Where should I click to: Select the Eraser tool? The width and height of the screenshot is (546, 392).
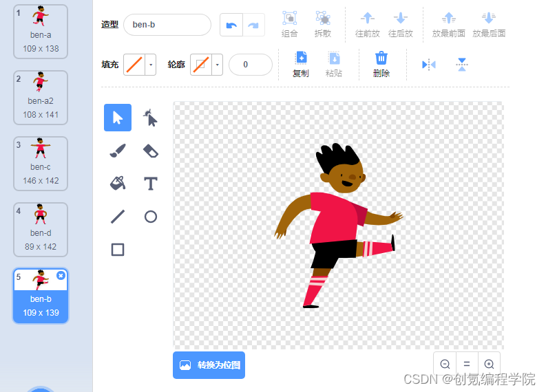pos(150,151)
